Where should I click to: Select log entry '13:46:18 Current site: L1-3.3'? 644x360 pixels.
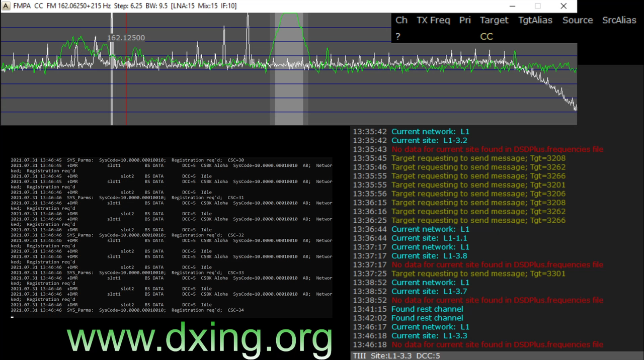pyautogui.click(x=410, y=336)
